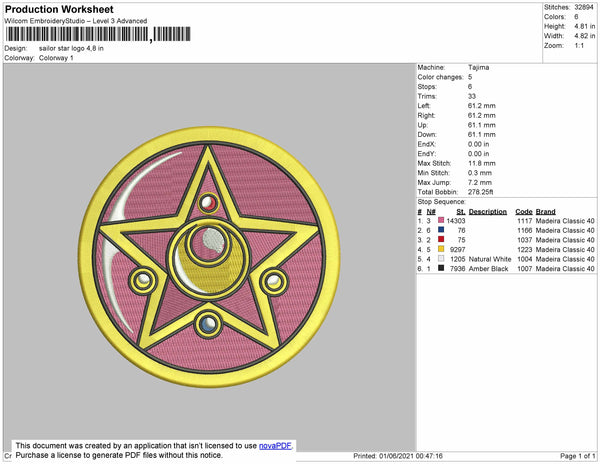Click the 'Page 1 of 1' footer
The image size is (600, 464).
(577, 456)
